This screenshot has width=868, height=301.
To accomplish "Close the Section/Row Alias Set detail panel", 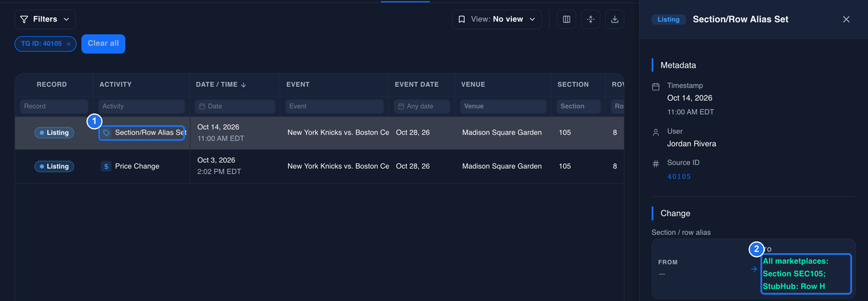I will [x=846, y=19].
